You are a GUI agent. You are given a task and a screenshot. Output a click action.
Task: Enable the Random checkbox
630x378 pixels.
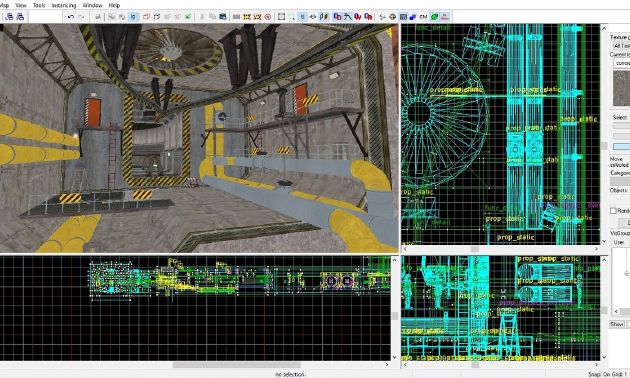(x=614, y=210)
